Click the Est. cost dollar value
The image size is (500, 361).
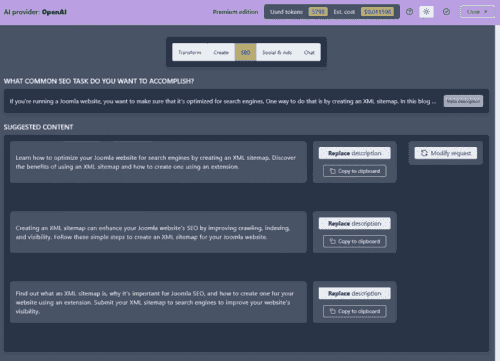coord(377,12)
